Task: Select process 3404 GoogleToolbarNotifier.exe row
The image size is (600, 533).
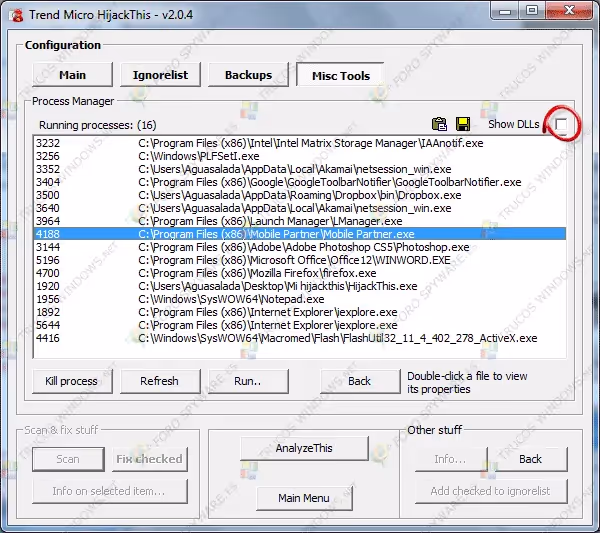Action: click(300, 182)
